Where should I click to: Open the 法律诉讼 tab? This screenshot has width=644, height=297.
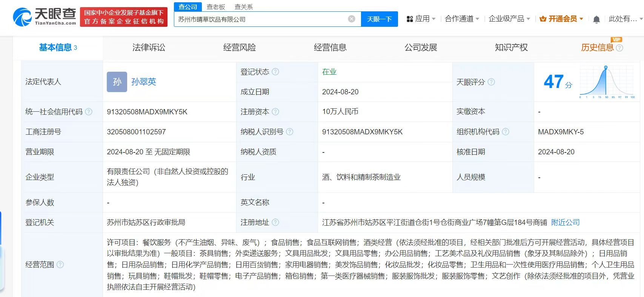[149, 48]
